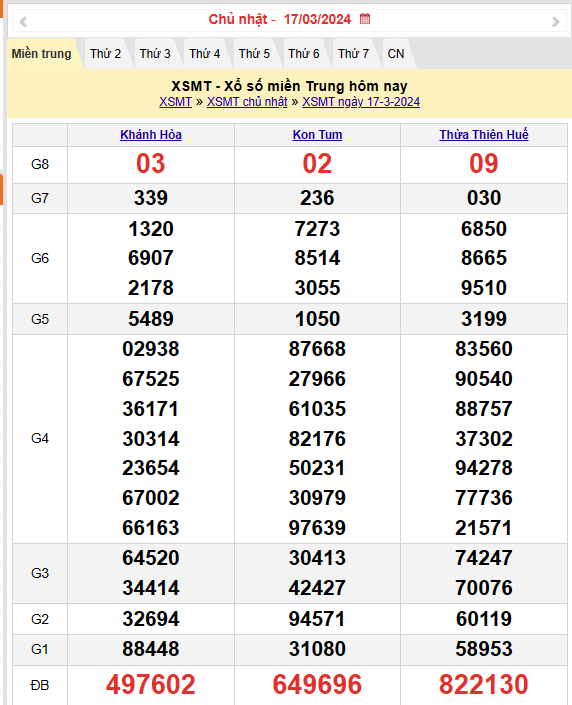Switch to the Thứ 6 tab

[304, 54]
